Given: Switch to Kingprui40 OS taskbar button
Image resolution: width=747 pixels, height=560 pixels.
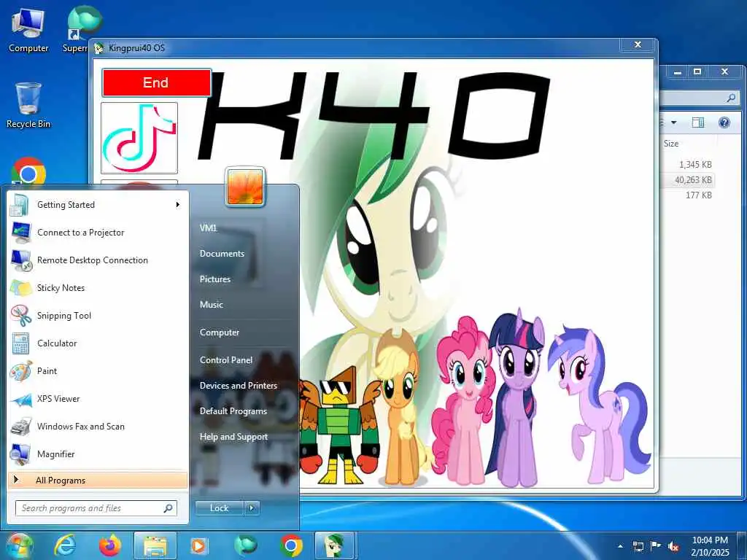Looking at the screenshot, I should click(x=336, y=545).
